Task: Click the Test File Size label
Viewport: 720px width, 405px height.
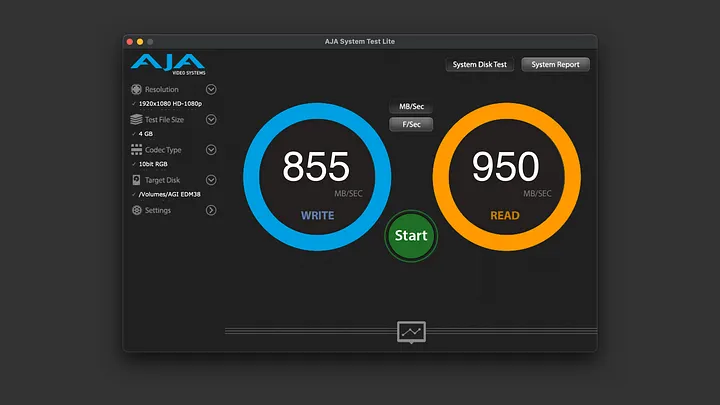Action: (x=164, y=120)
